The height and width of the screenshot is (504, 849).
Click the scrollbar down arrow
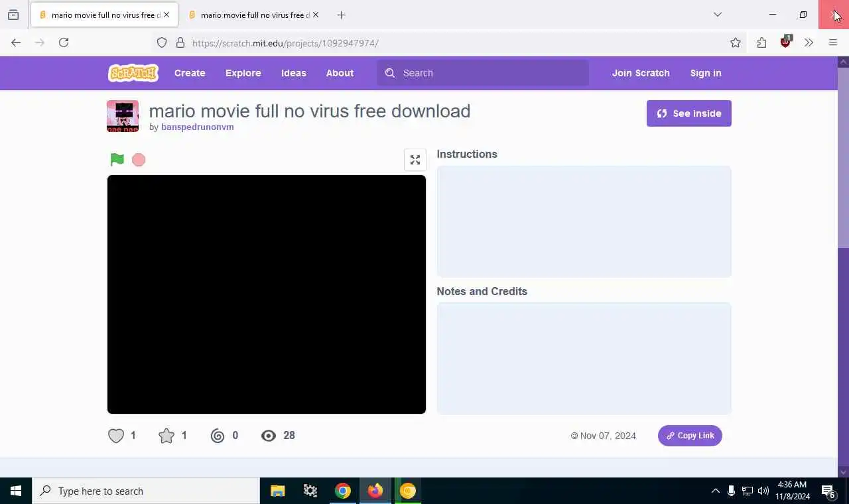click(x=844, y=472)
